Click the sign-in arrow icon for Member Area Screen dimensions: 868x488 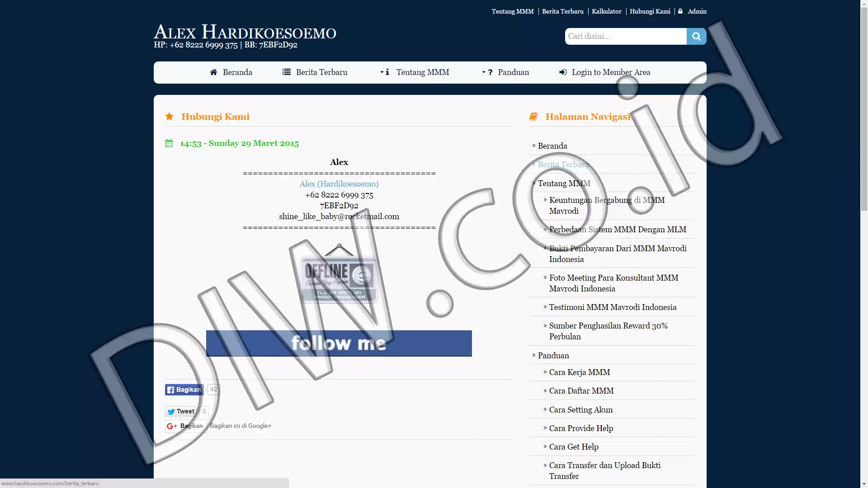pyautogui.click(x=563, y=72)
